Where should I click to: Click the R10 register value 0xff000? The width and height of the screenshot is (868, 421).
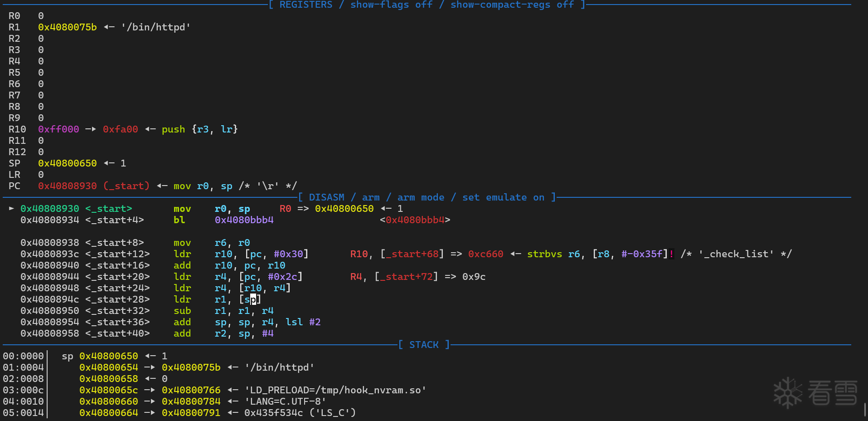click(x=58, y=129)
